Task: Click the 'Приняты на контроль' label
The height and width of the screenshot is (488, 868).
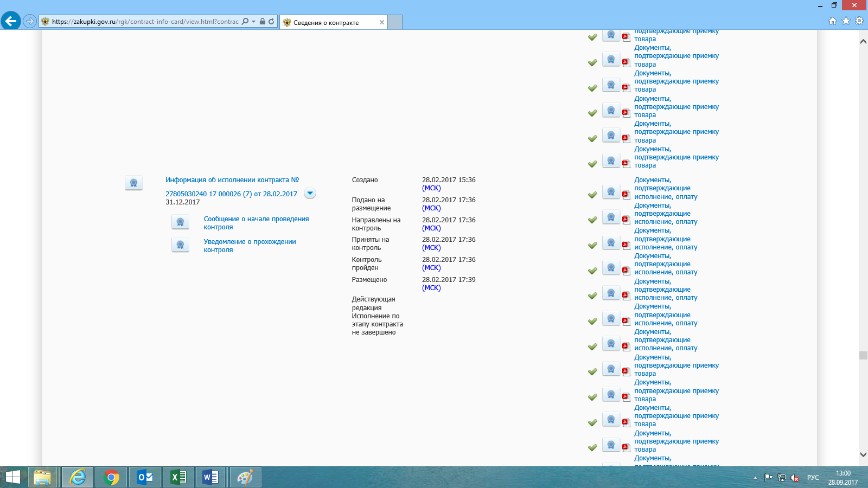Action: coord(371,243)
